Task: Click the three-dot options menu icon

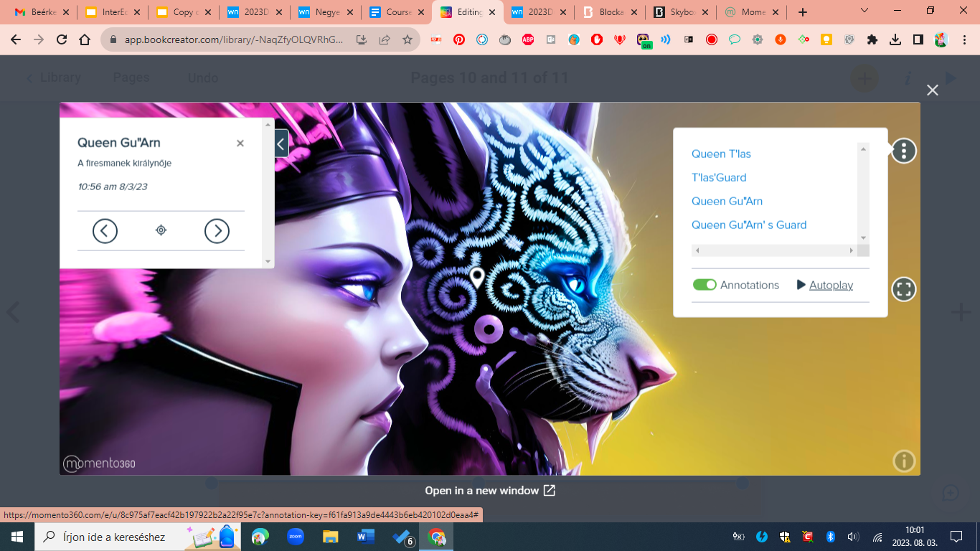Action: 903,151
